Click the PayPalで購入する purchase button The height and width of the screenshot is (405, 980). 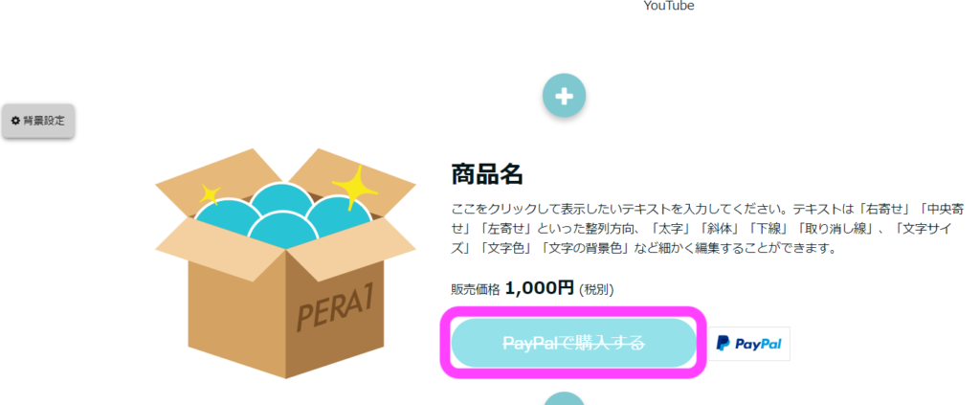[x=574, y=343]
